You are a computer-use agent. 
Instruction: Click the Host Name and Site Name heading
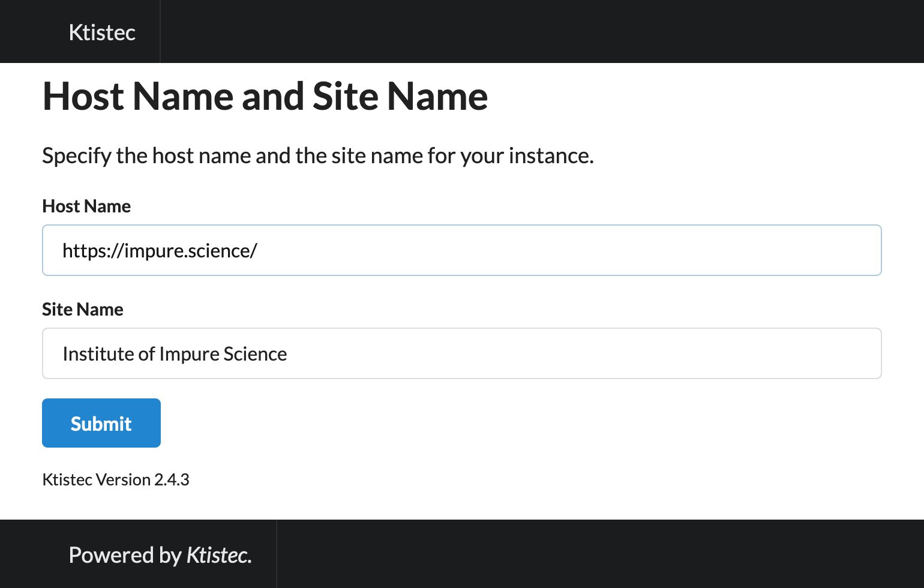[265, 96]
